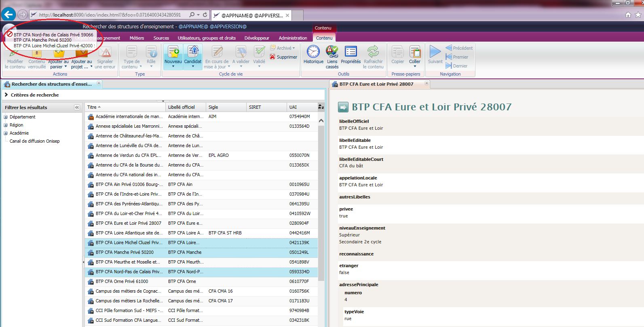Viewport: 644px width, 327px height.
Task: Expand the Critères de recherche section
Action: [6, 95]
